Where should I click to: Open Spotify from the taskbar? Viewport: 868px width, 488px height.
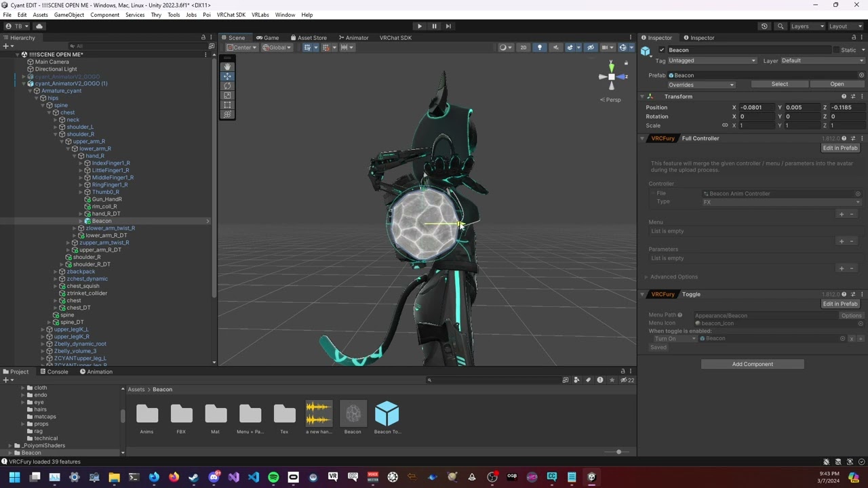tap(273, 477)
